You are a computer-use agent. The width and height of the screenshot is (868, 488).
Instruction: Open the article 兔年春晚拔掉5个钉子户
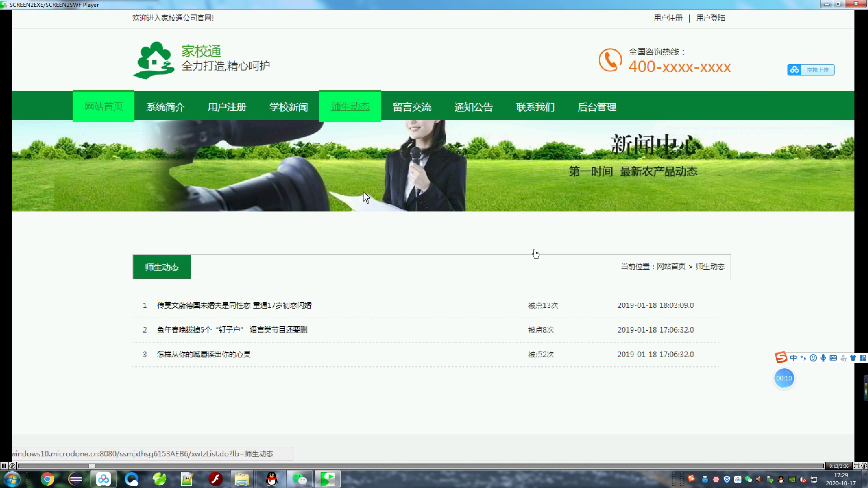[232, 330]
